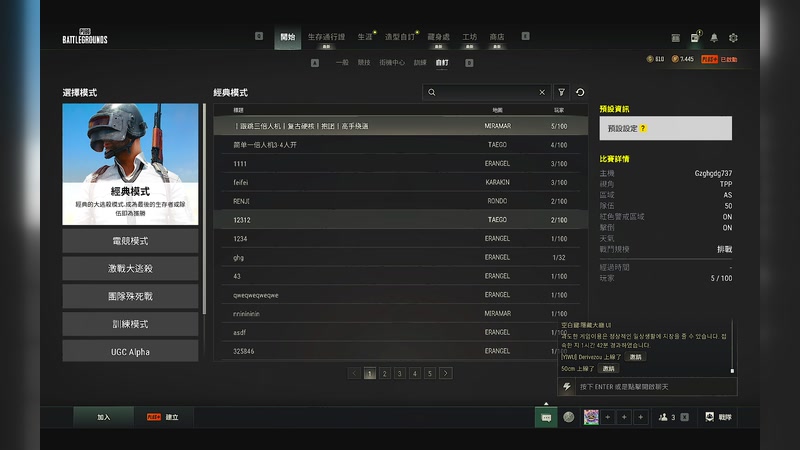Click the left bumper icon before 開始 tab
The image size is (800, 450).
[x=259, y=36]
